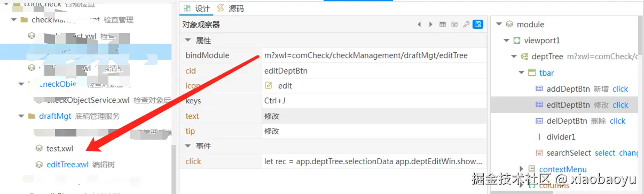
Task: Click the delDeptBtn button icon
Action: (539, 121)
